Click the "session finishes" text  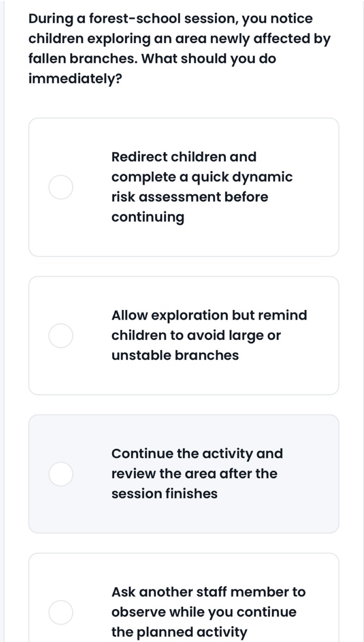point(164,494)
